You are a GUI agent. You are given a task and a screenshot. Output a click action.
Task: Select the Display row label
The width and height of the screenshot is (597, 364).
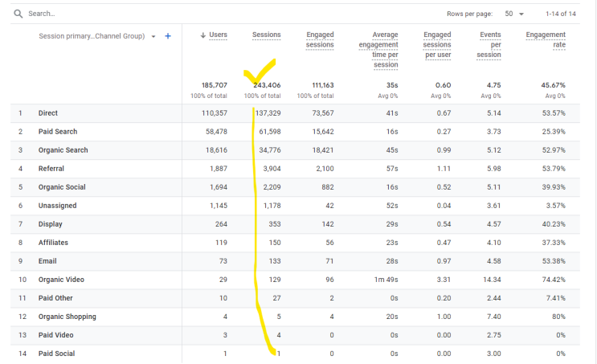[51, 224]
